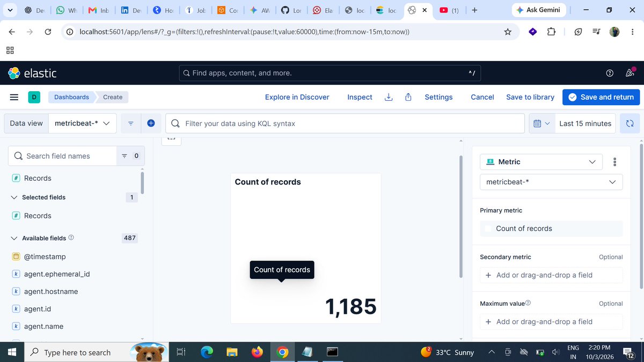The width and height of the screenshot is (644, 362).
Task: Refresh the query with the refresh button
Action: point(630,123)
